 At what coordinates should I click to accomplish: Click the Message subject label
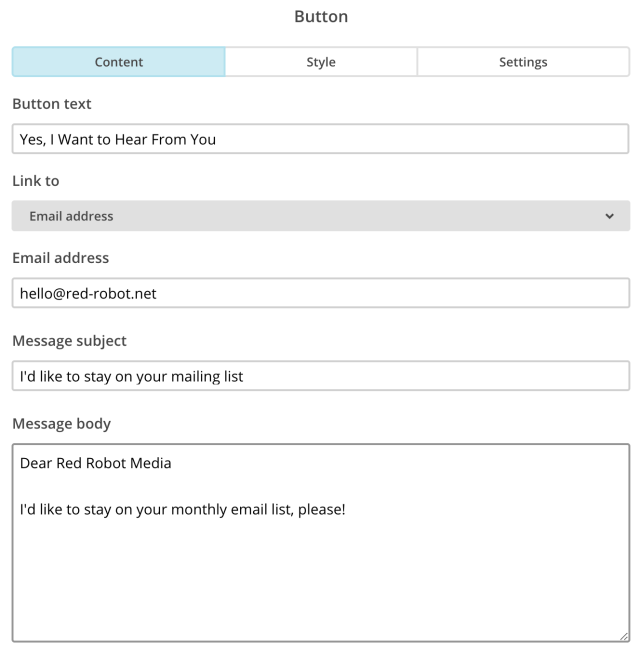tap(69, 341)
